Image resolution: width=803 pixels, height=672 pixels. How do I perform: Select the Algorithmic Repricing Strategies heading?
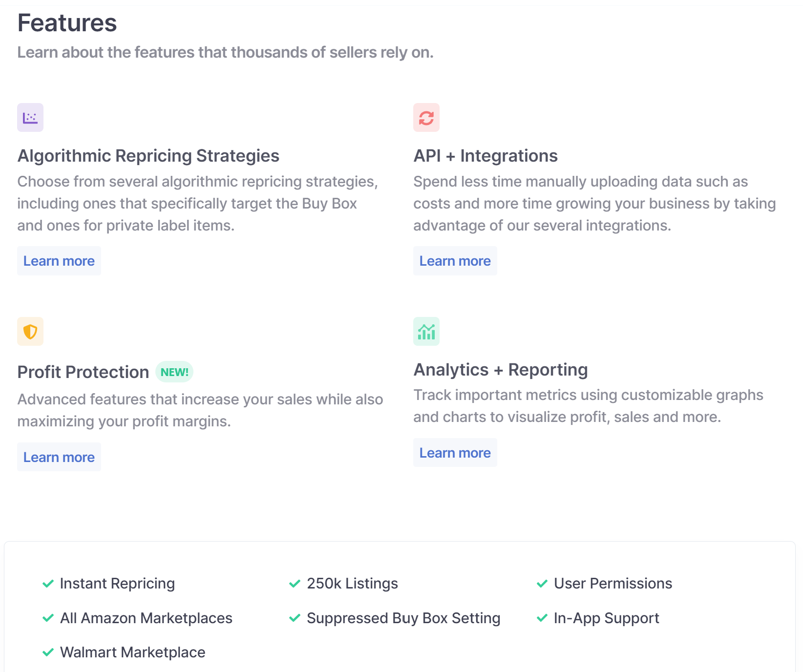[x=148, y=156]
